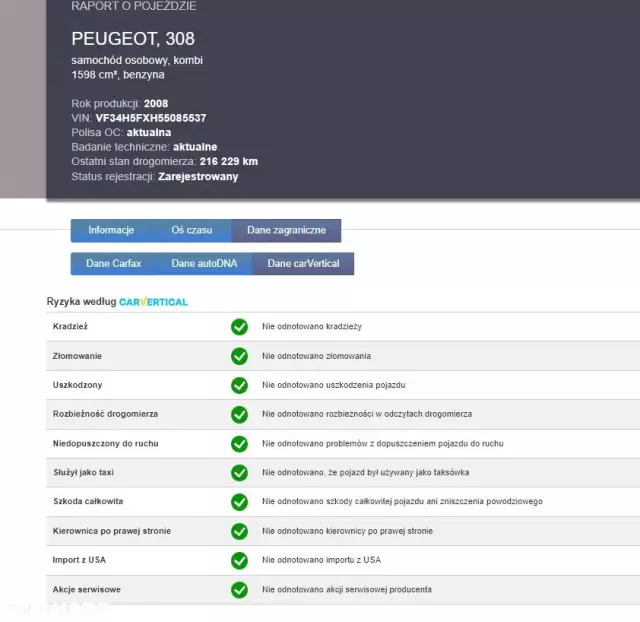Viewport: 640px width, 622px height.
Task: Open the Informacje tab
Action: click(111, 231)
